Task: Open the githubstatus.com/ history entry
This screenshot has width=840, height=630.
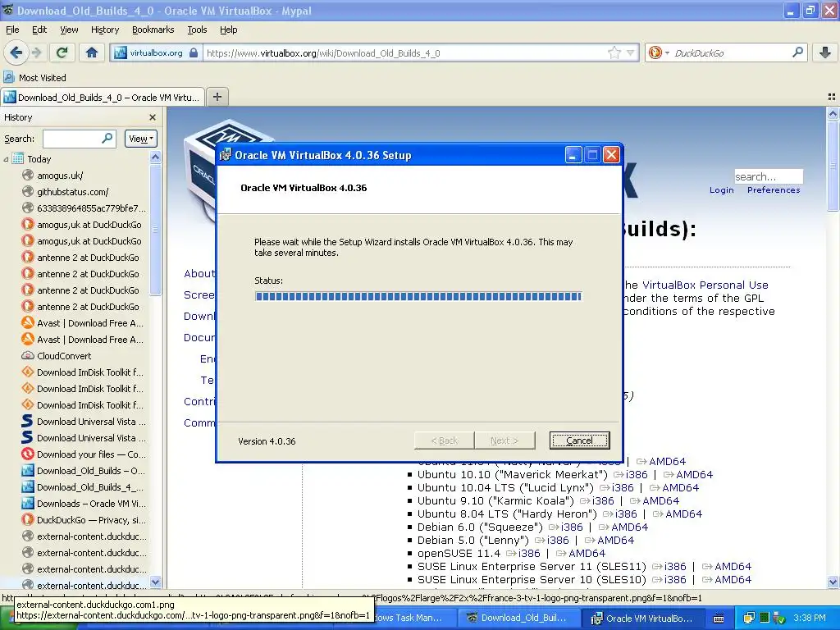Action: click(x=72, y=192)
